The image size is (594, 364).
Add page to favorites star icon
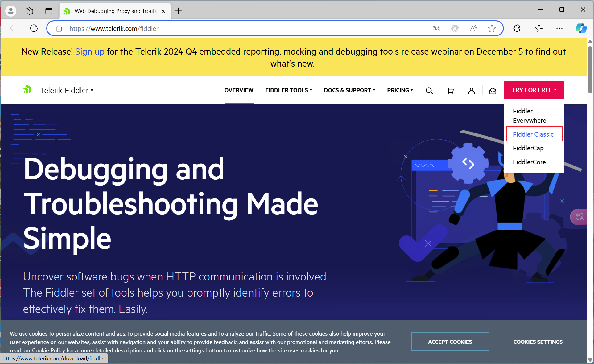[492, 28]
